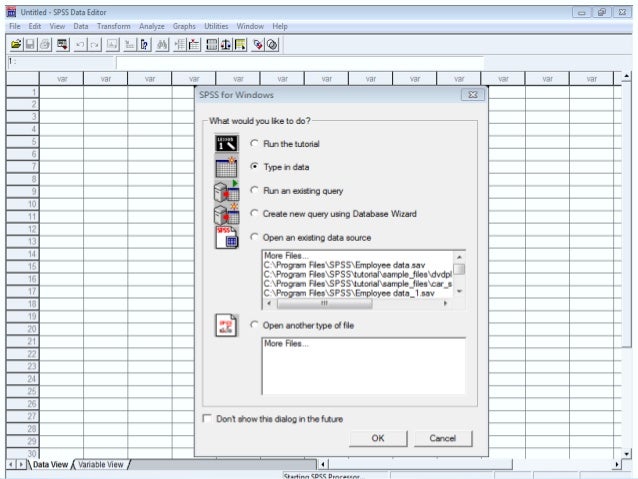Open the Utilities menu

(216, 26)
